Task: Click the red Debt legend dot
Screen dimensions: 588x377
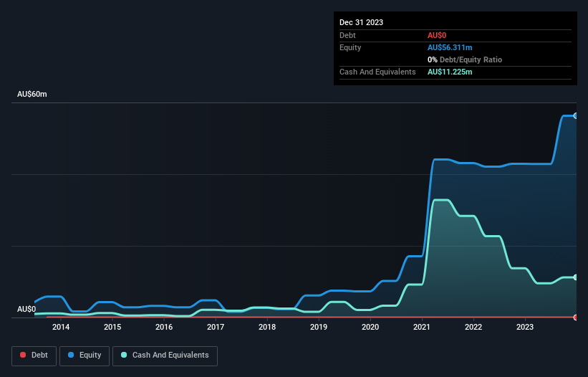Action: click(23, 355)
